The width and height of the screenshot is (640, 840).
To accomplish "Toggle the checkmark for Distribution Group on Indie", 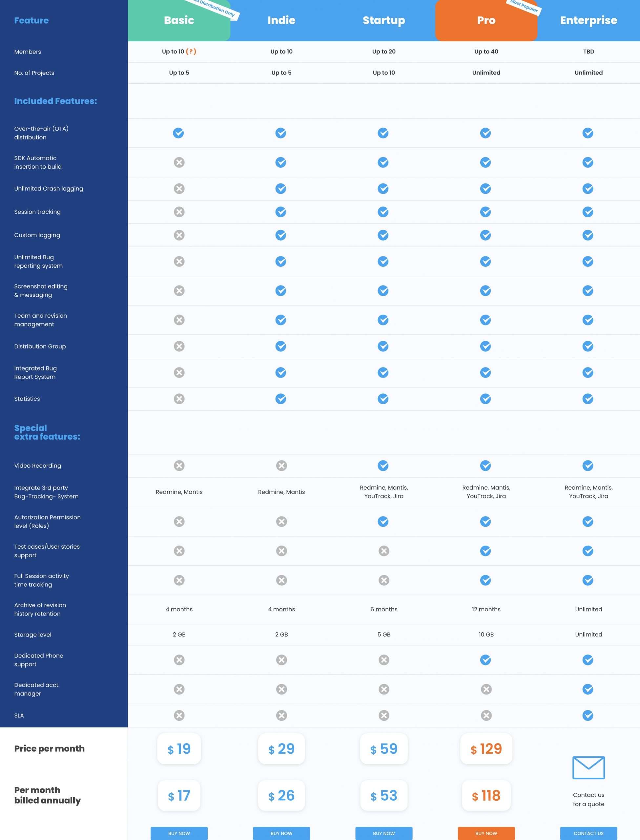I will tap(281, 346).
